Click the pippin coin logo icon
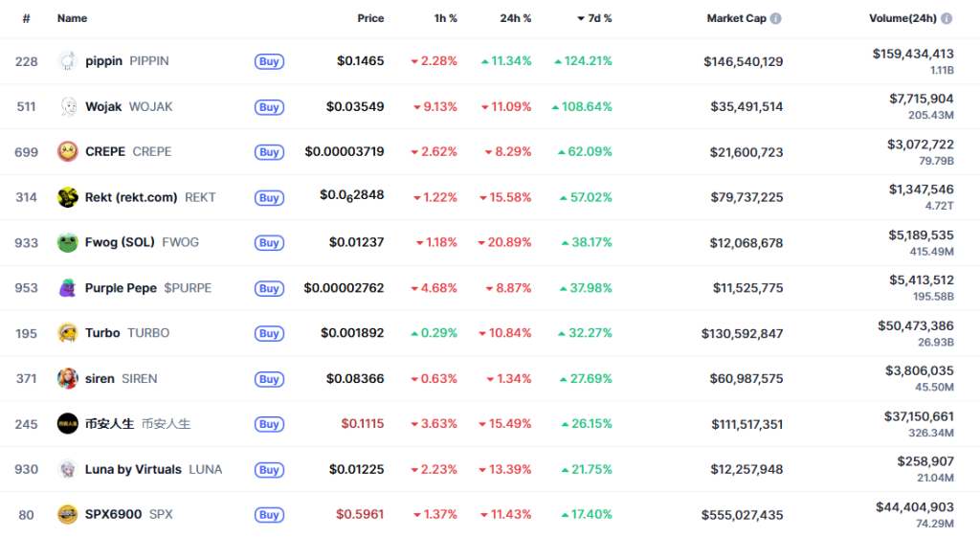This screenshot has width=980, height=537. (67, 61)
